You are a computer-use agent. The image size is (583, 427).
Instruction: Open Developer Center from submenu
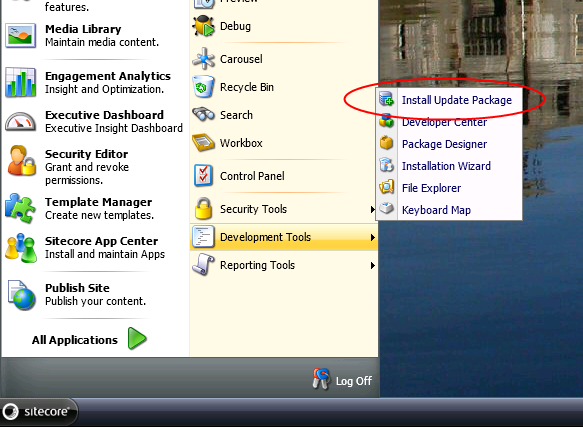pos(449,122)
